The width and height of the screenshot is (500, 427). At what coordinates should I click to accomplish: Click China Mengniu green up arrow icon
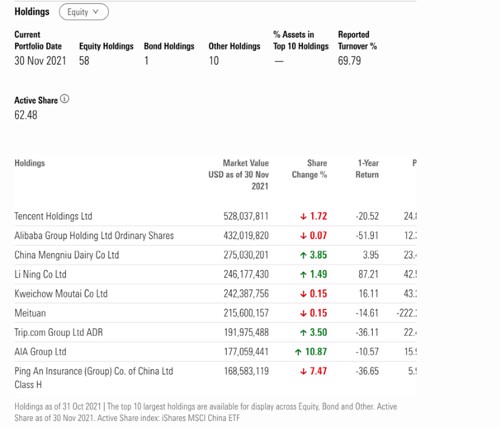point(303,255)
